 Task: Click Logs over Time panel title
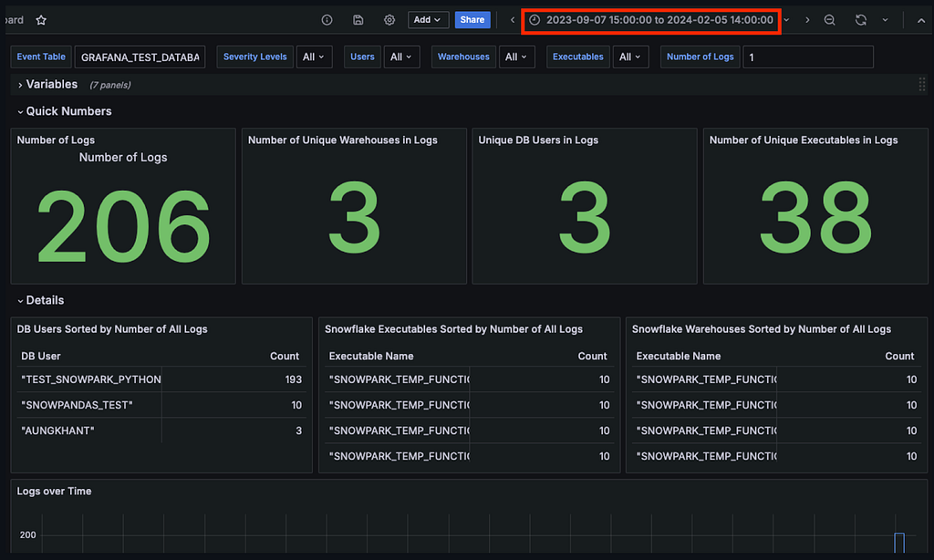pos(54,492)
